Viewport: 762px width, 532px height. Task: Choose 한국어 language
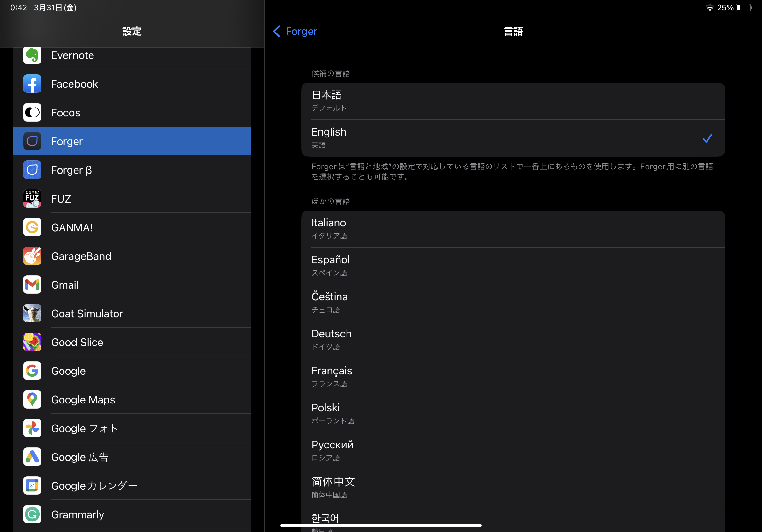513,519
